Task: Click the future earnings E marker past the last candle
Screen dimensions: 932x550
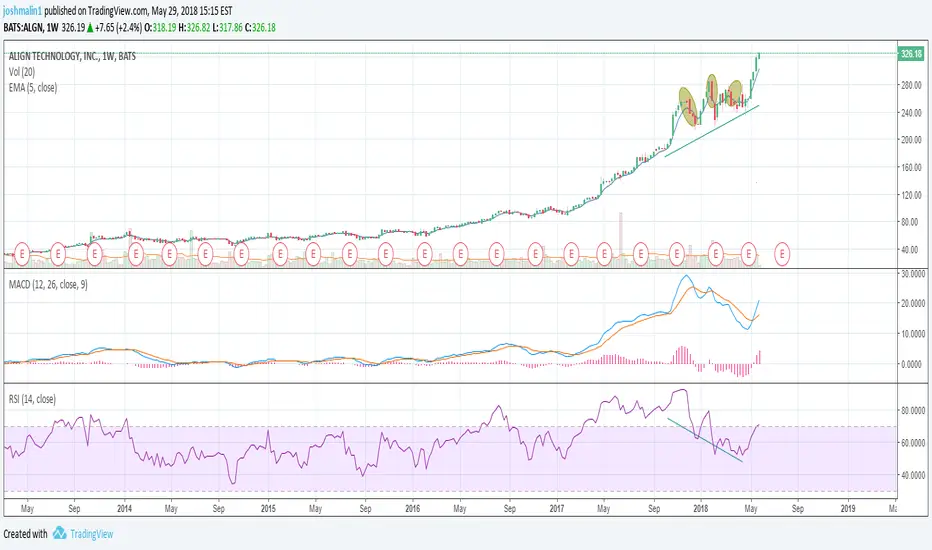Action: coord(782,254)
